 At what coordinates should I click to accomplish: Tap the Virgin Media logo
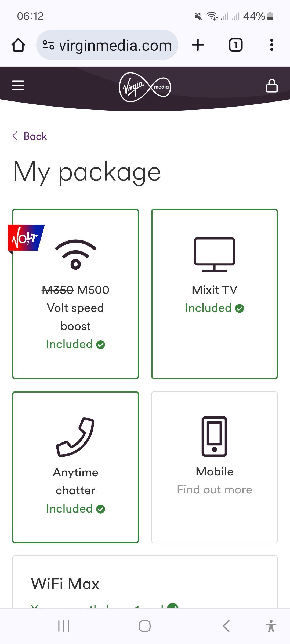145,87
